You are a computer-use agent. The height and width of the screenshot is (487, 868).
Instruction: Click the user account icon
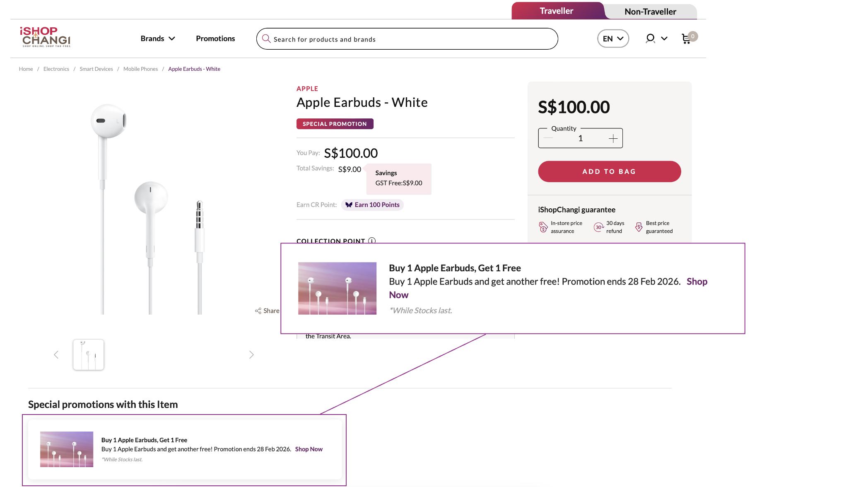point(650,39)
